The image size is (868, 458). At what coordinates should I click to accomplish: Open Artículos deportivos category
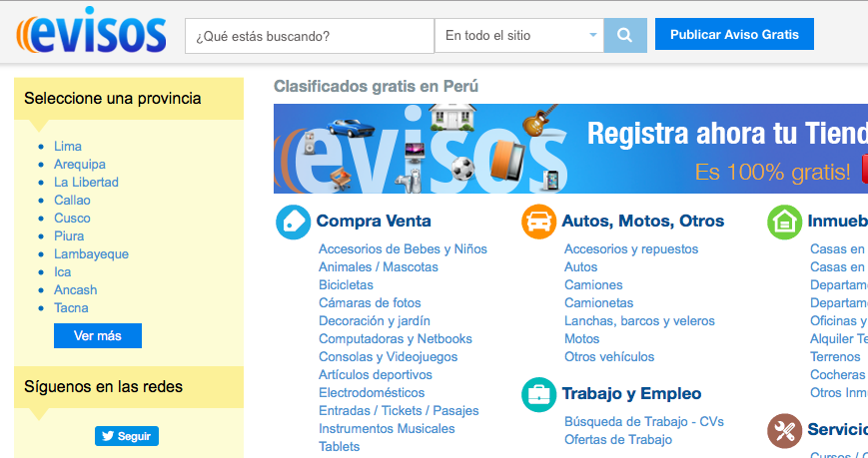[x=376, y=375]
